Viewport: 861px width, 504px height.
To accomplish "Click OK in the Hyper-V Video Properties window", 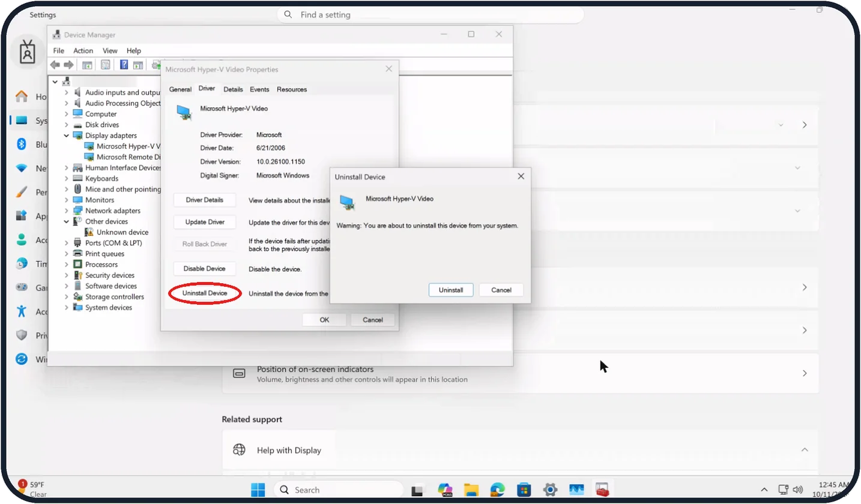I will click(x=324, y=320).
